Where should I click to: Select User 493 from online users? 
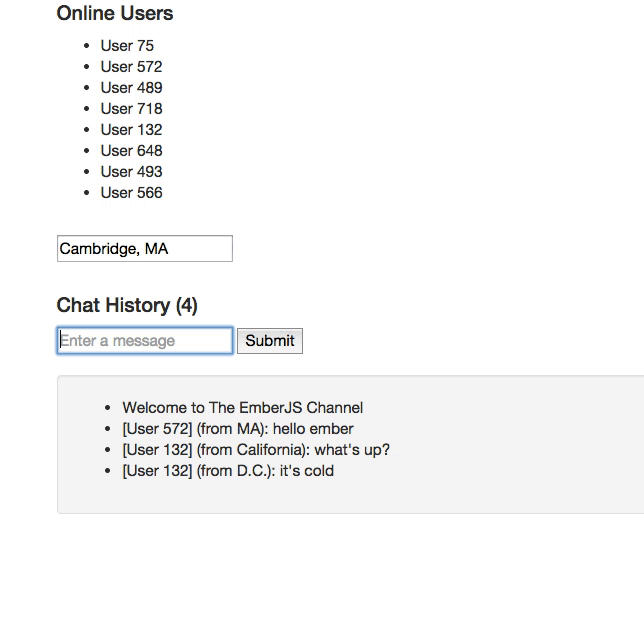tap(131, 172)
